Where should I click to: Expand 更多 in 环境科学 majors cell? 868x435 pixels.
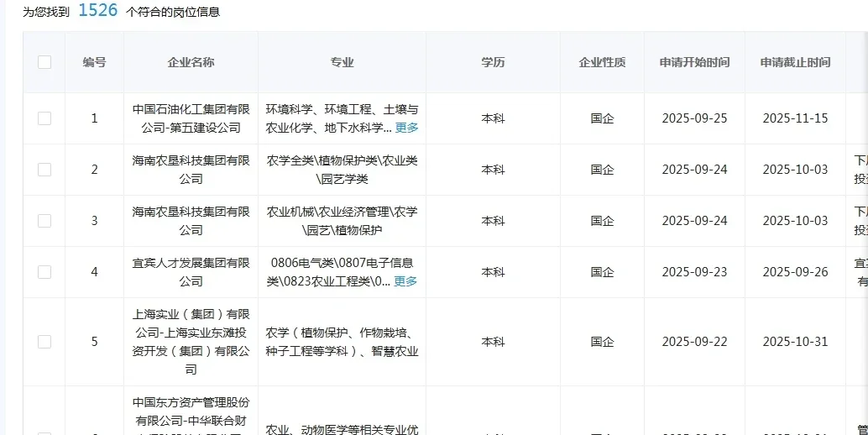(406, 128)
